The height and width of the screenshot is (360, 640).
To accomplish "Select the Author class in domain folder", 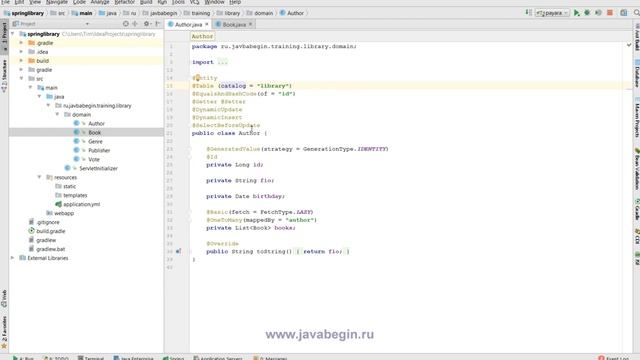I will pyautogui.click(x=96, y=124).
